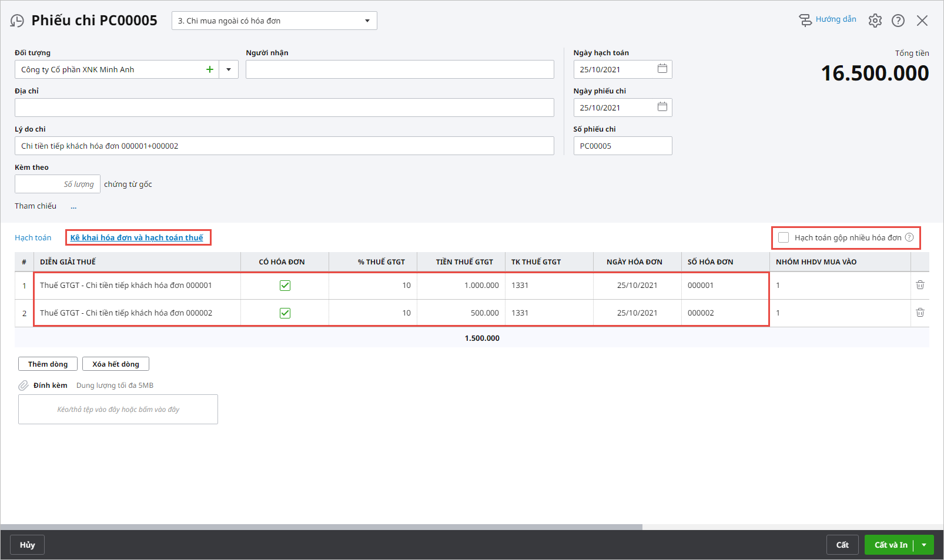
Task: Switch to Hạch toán tab
Action: click(33, 237)
